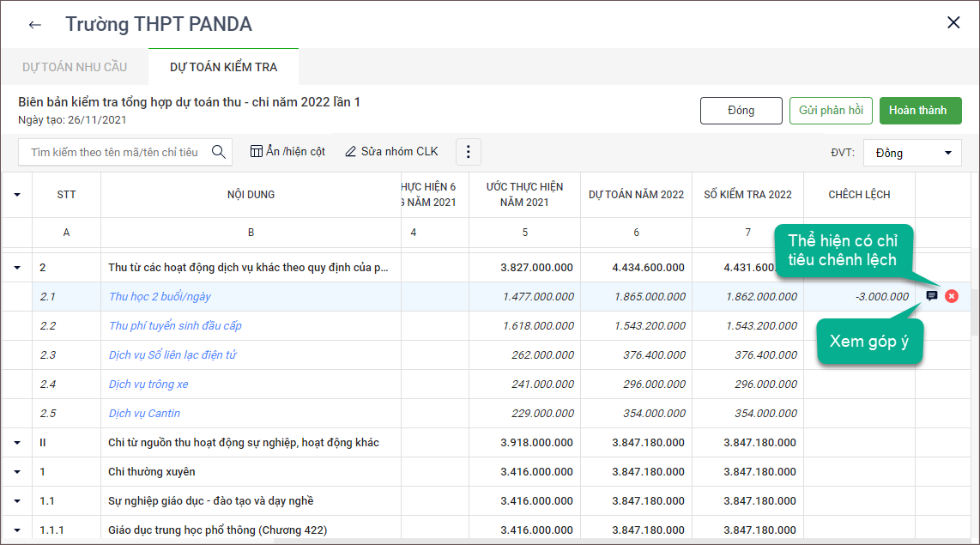Select the DỰ TOÁN KIỂM TRA tab
This screenshot has width=980, height=545.
[223, 67]
